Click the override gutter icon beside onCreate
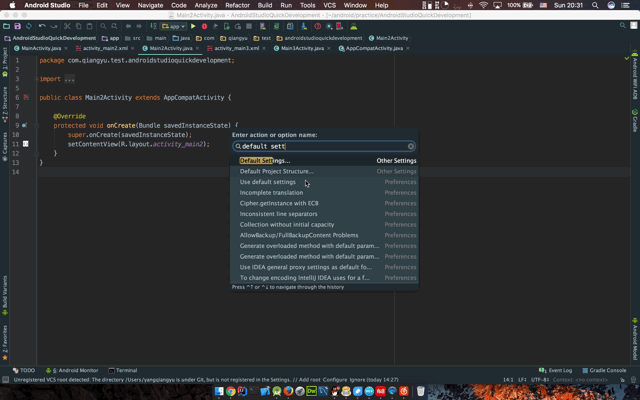This screenshot has height=400, width=640. (x=24, y=125)
